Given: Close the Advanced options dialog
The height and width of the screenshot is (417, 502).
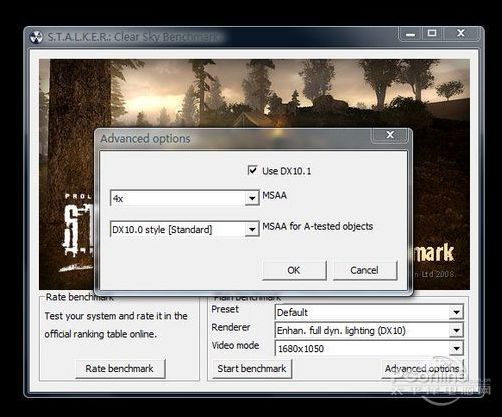Looking at the screenshot, I should pyautogui.click(x=390, y=135).
